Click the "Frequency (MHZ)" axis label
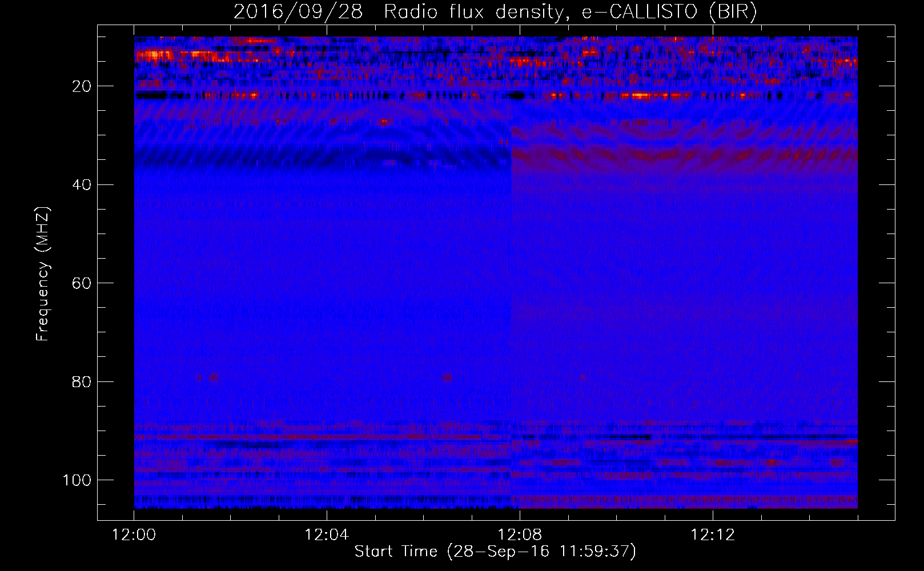Image resolution: width=924 pixels, height=571 pixels. tap(43, 274)
